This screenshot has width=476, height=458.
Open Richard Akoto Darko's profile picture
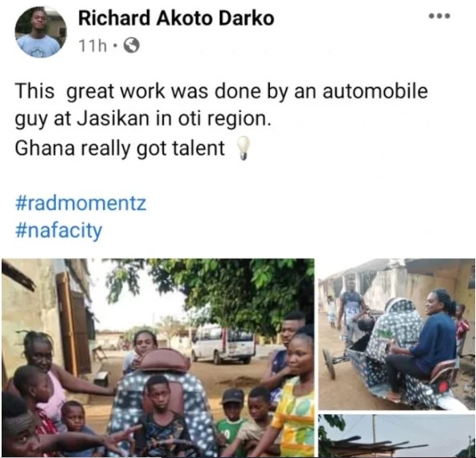(x=41, y=32)
